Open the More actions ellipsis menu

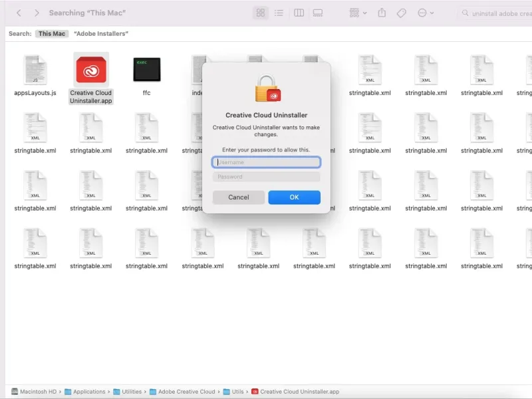point(426,13)
